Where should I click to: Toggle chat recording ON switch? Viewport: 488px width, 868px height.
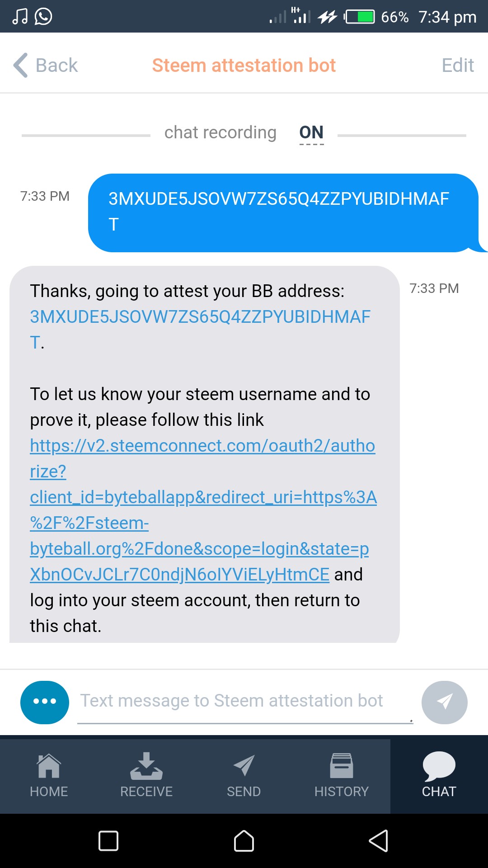tap(311, 132)
